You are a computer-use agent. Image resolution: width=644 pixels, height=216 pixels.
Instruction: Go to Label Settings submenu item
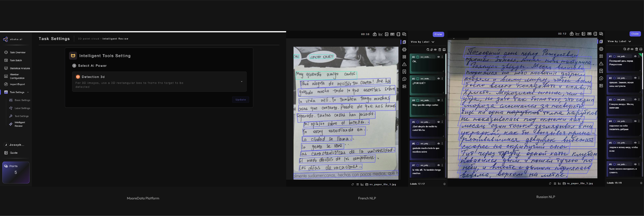coord(22,108)
